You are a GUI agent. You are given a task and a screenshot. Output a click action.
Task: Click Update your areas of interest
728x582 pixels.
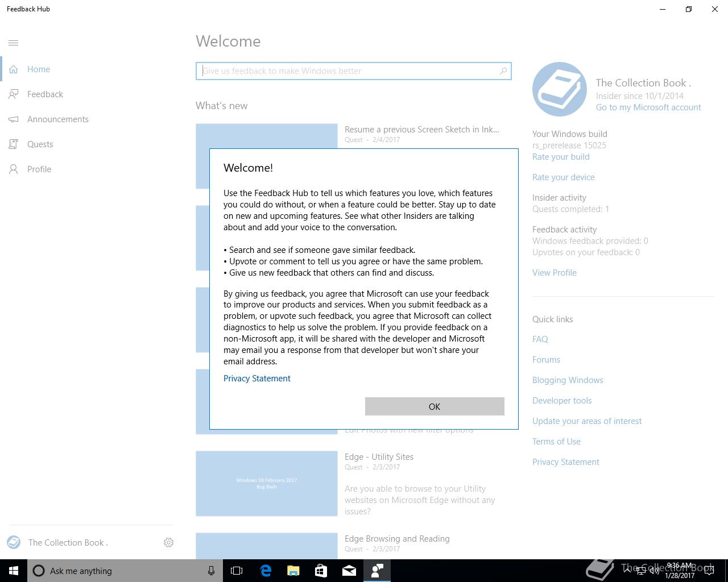click(x=587, y=421)
